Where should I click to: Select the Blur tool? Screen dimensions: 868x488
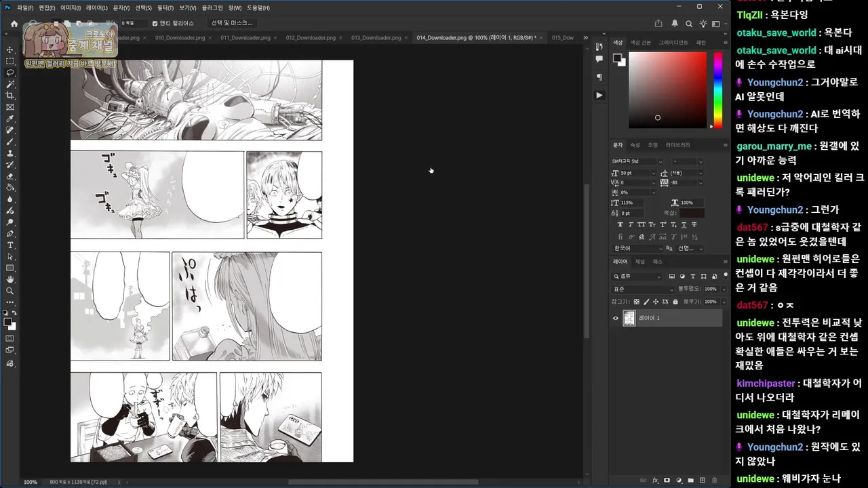(x=10, y=199)
